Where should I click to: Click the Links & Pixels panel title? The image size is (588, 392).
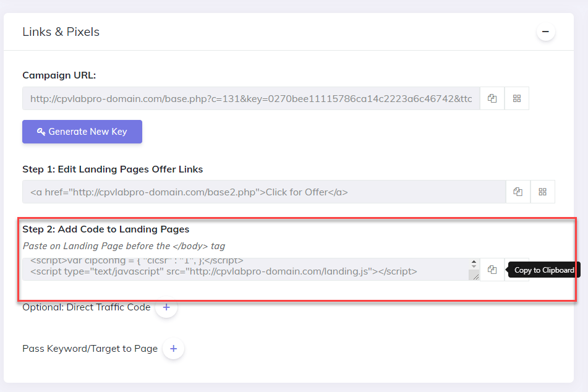coord(61,32)
